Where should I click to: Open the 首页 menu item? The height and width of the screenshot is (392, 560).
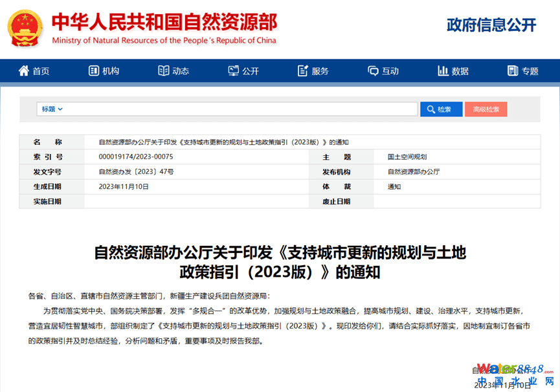(41, 71)
